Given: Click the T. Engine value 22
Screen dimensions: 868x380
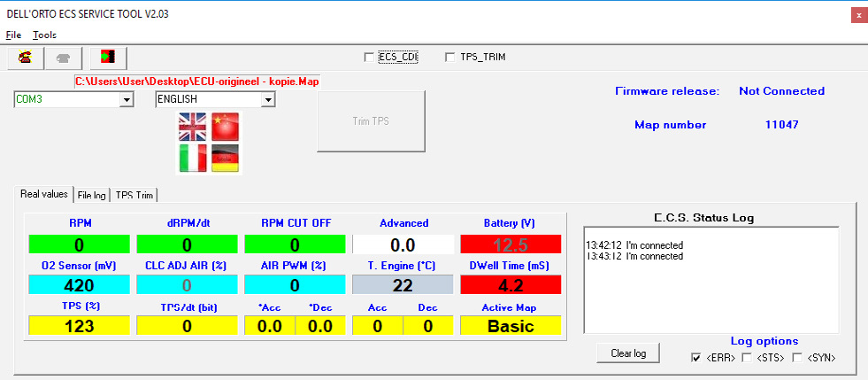Looking at the screenshot, I should 403,285.
